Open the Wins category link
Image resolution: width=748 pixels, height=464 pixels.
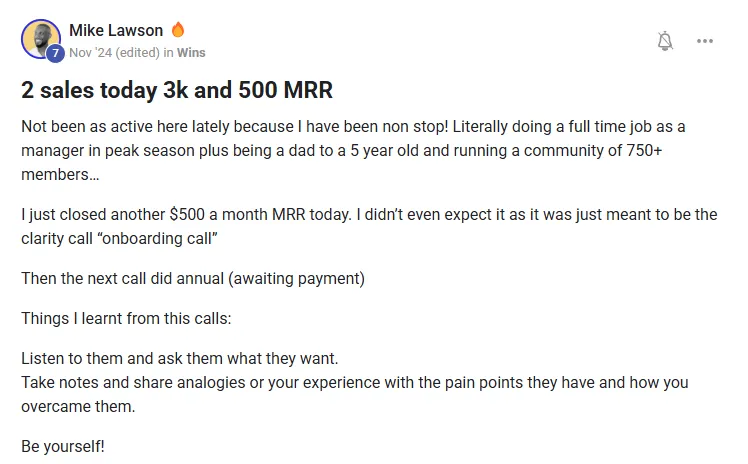(191, 52)
